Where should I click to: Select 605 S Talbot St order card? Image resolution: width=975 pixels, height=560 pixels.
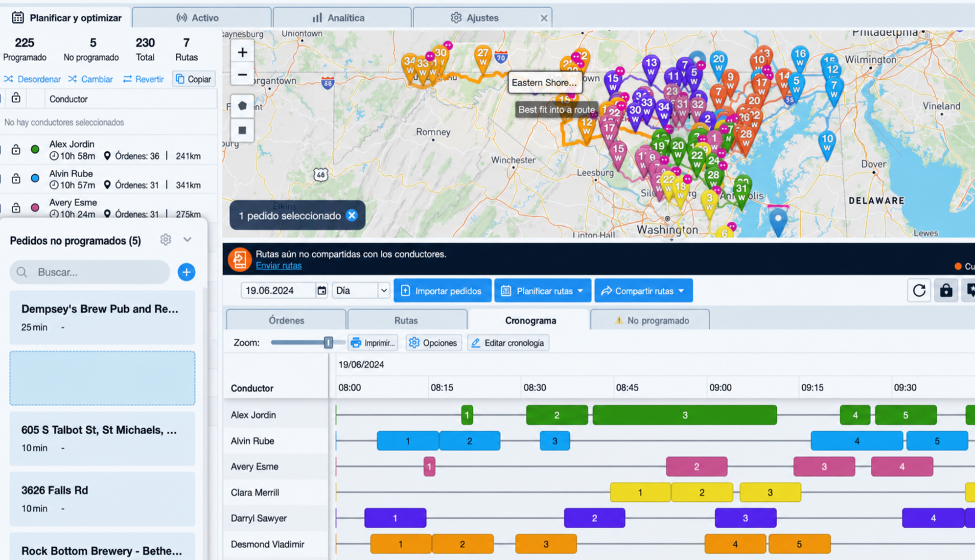pos(102,439)
